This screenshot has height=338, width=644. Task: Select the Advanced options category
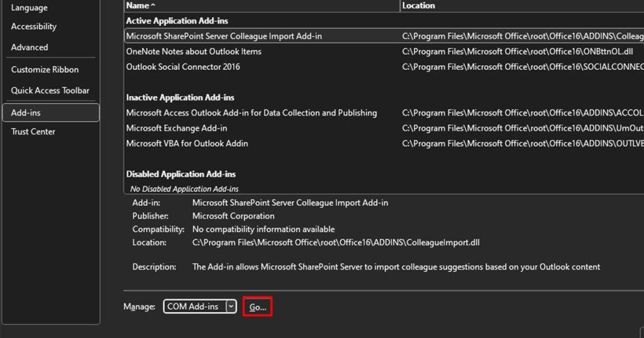(x=29, y=47)
